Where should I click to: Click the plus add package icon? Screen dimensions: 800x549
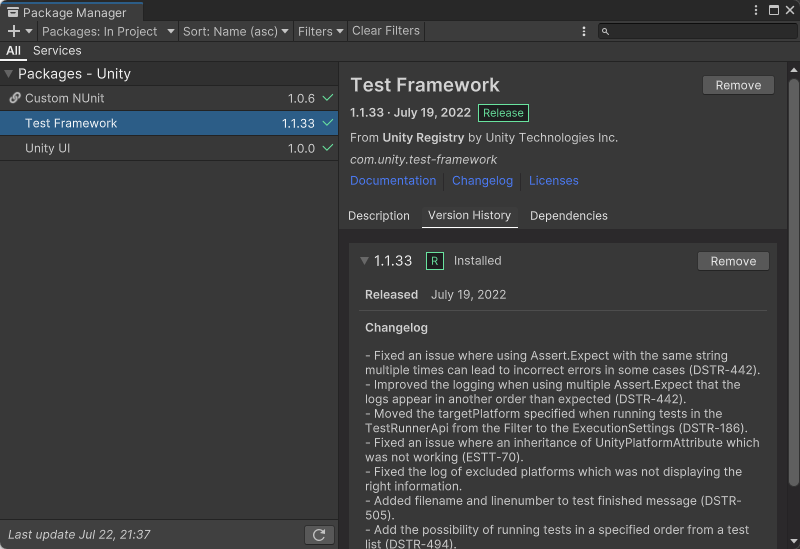(x=14, y=31)
